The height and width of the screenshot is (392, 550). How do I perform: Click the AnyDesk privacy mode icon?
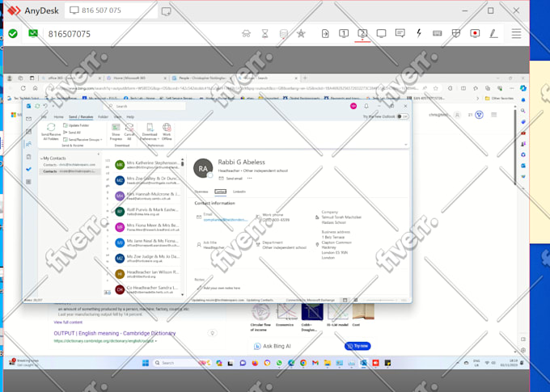coord(246,34)
